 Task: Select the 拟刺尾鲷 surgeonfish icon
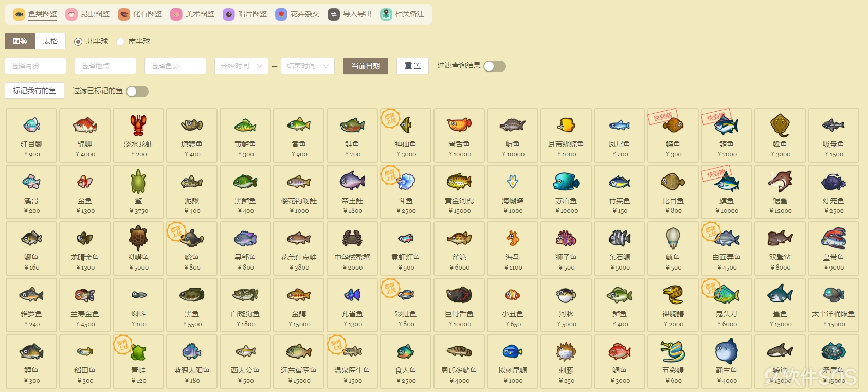pyautogui.click(x=513, y=351)
